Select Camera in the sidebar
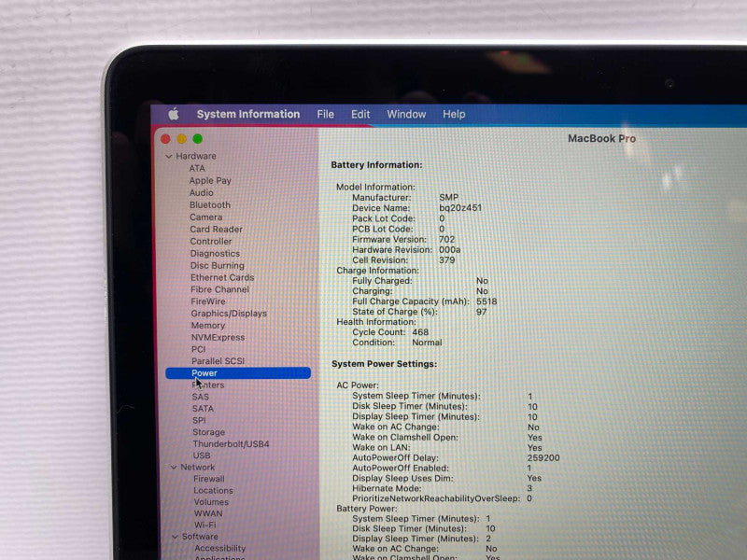 tap(205, 217)
